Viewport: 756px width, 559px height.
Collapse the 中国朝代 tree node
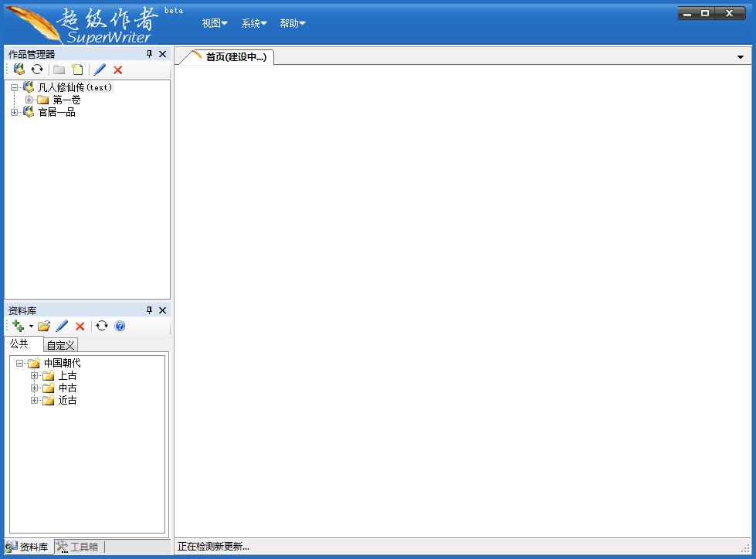pyautogui.click(x=19, y=363)
